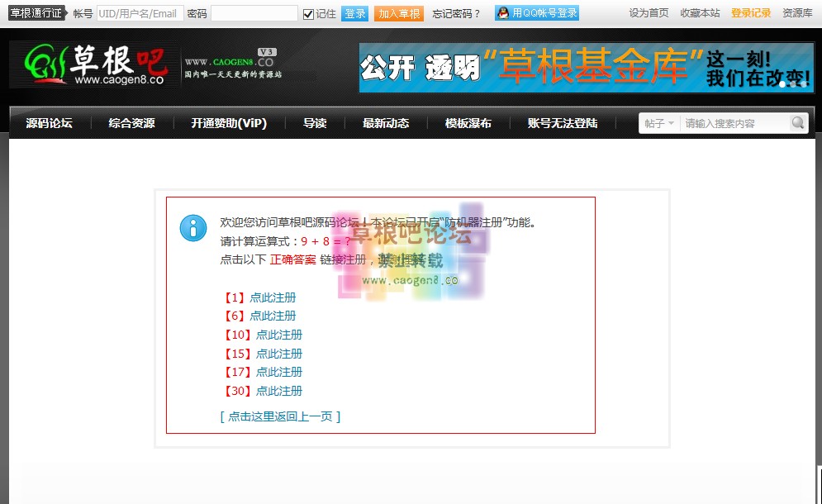
Task: Focus the 密码 password field
Action: pos(254,14)
